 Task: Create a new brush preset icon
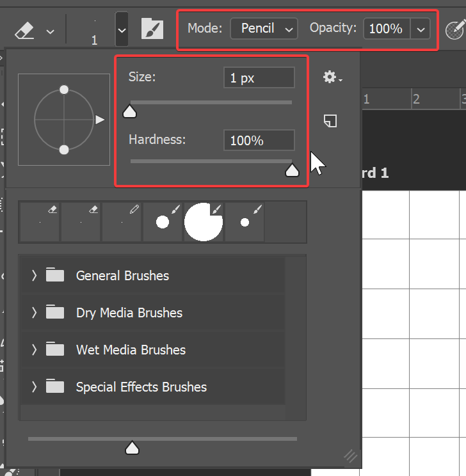pyautogui.click(x=330, y=121)
